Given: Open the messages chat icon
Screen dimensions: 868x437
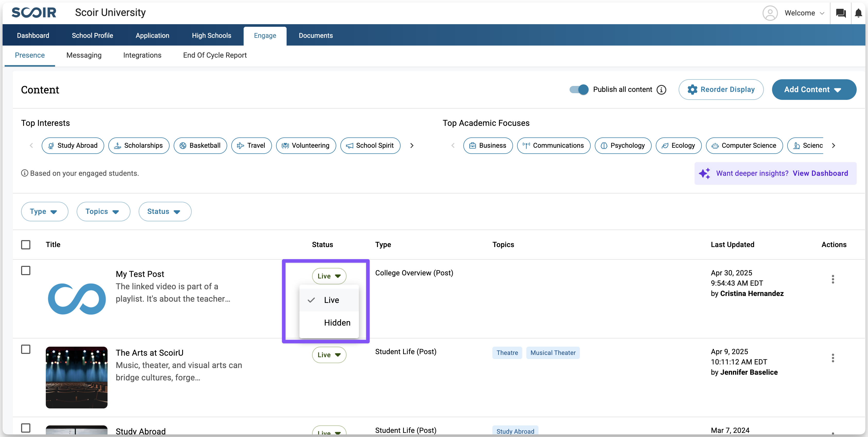Looking at the screenshot, I should (840, 13).
